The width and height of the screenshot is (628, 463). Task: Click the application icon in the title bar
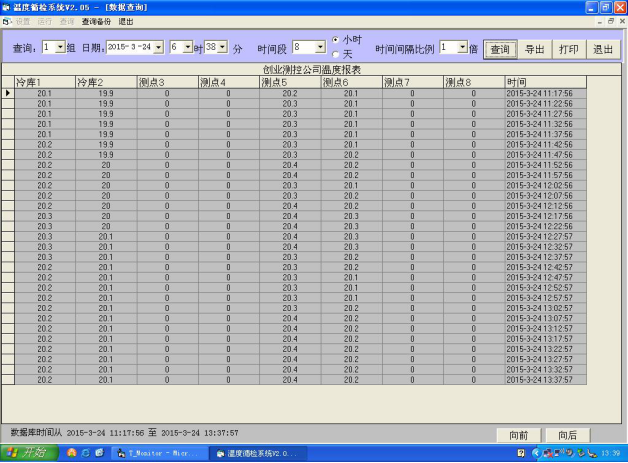tap(6, 7)
